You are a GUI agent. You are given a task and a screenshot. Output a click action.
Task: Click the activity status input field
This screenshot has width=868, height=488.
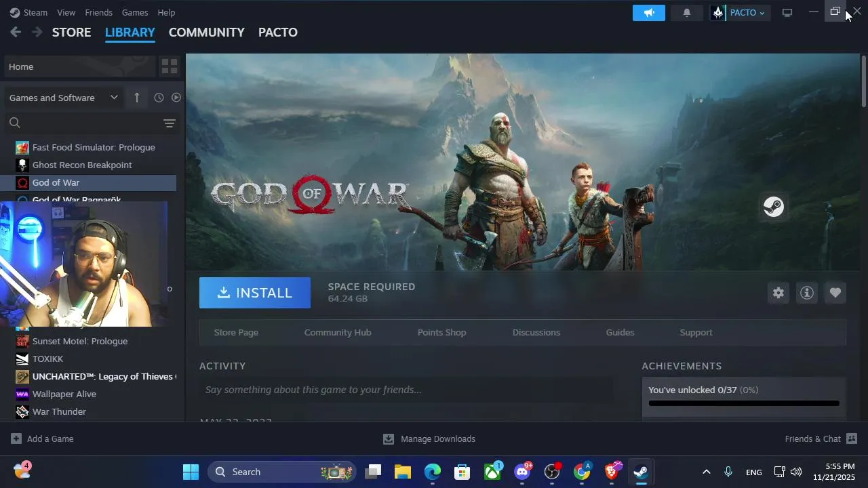(x=406, y=390)
